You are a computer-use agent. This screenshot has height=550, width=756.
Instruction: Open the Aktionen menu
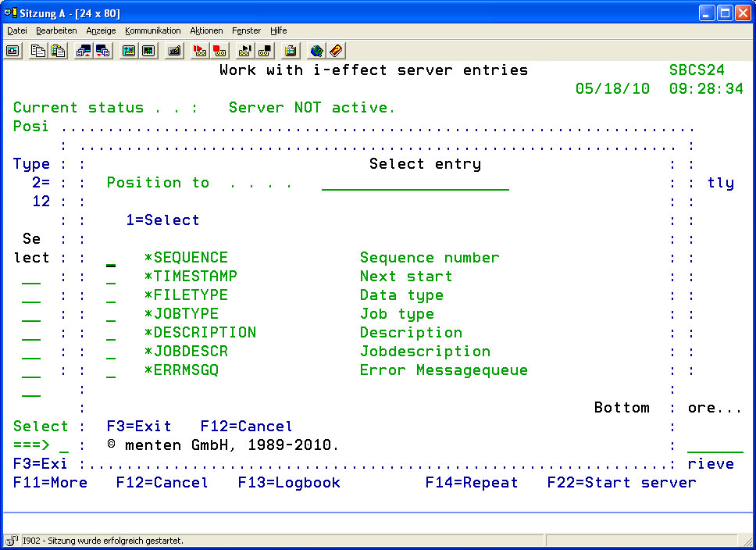[x=206, y=30]
